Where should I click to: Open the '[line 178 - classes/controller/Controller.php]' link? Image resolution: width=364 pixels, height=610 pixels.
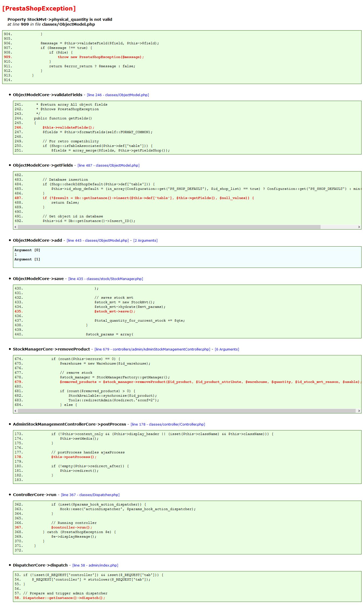168,424
